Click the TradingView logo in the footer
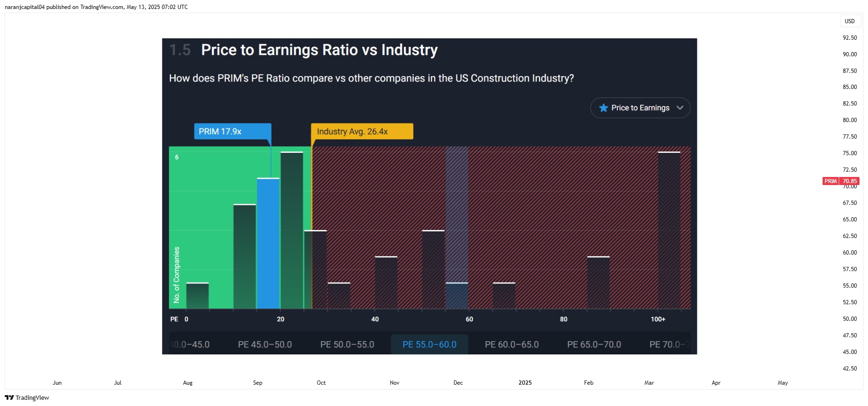 (27, 397)
